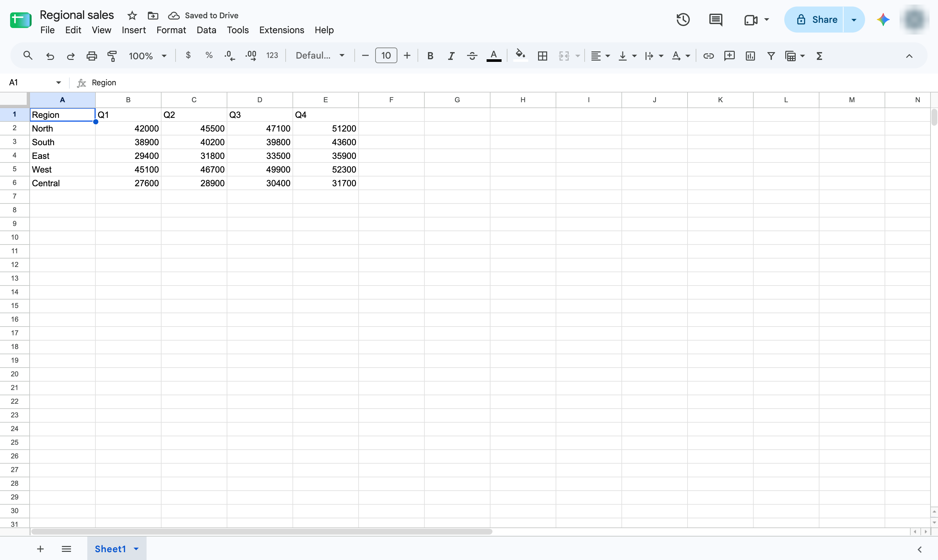Hide the menus with collapse chevron
This screenshot has height=560, width=938.
909,56
